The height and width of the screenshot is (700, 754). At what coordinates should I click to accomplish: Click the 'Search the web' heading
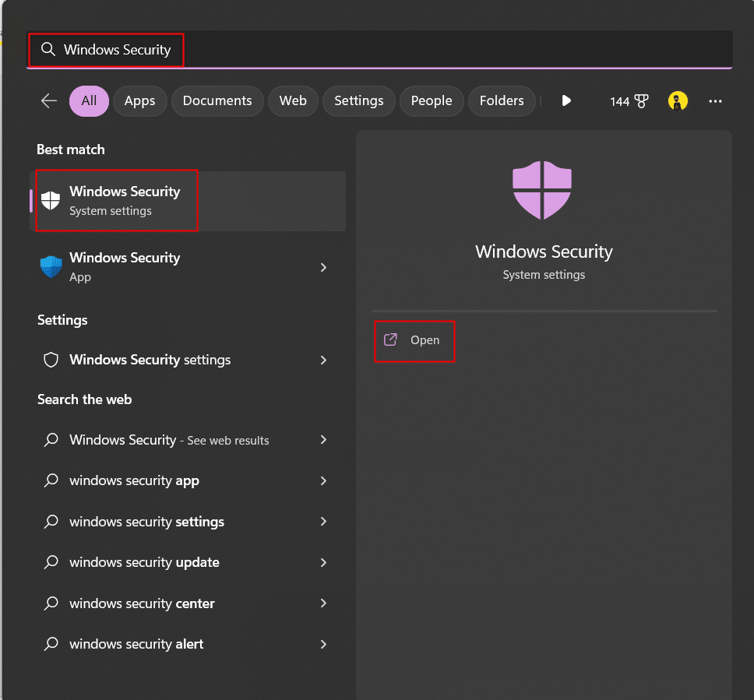coord(85,399)
